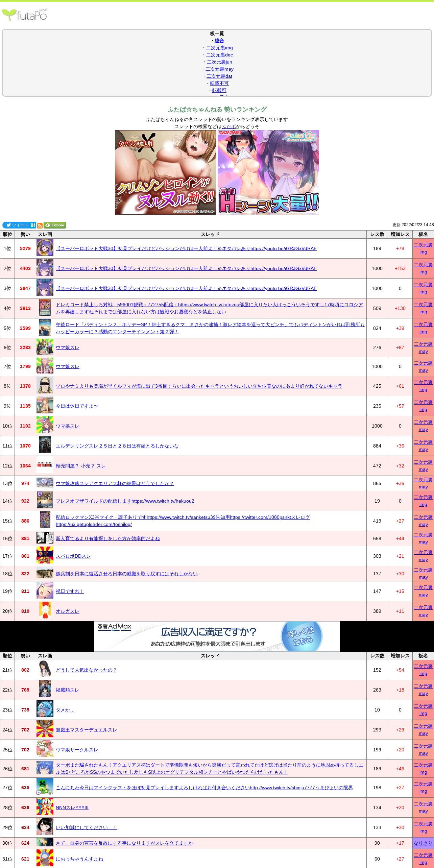Open the 8位 sunglasses character thumbnail
The width and height of the screenshot is (434, 868).
pyautogui.click(x=45, y=385)
